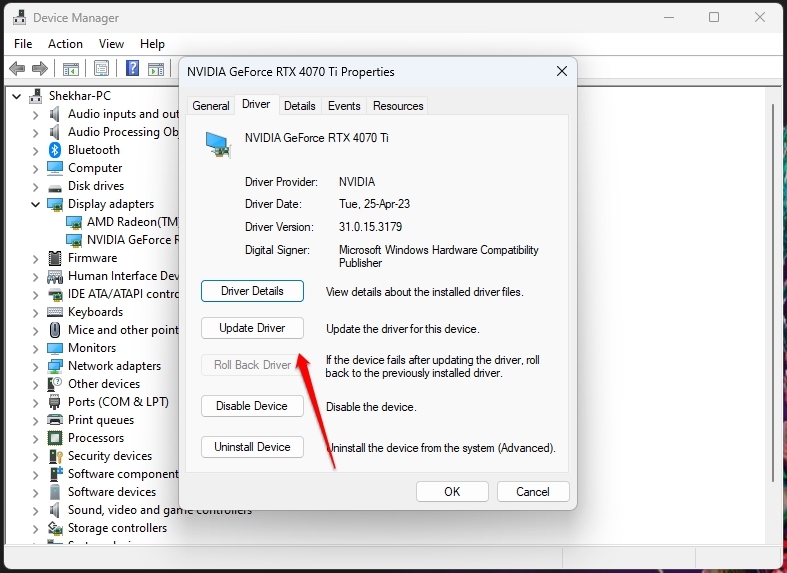Click the Properties toolbar icon

tap(101, 68)
